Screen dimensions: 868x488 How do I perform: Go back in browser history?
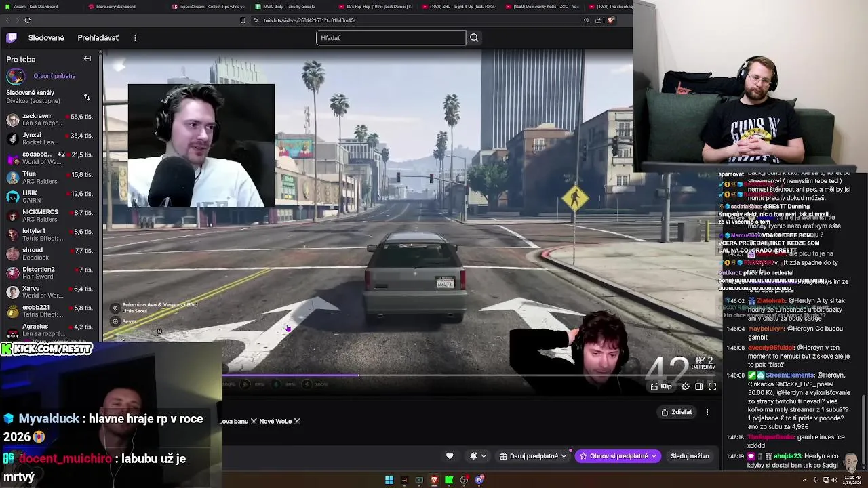pos(7,20)
